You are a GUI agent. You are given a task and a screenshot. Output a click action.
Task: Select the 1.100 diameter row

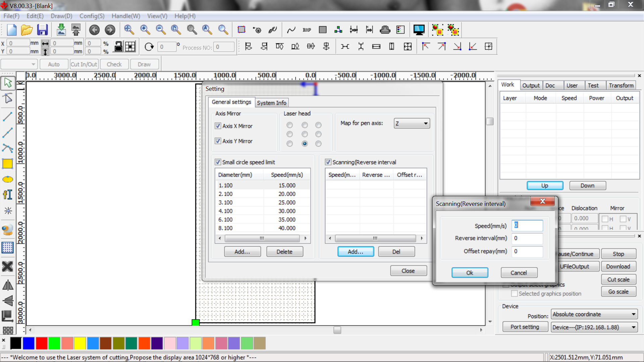[x=262, y=185]
